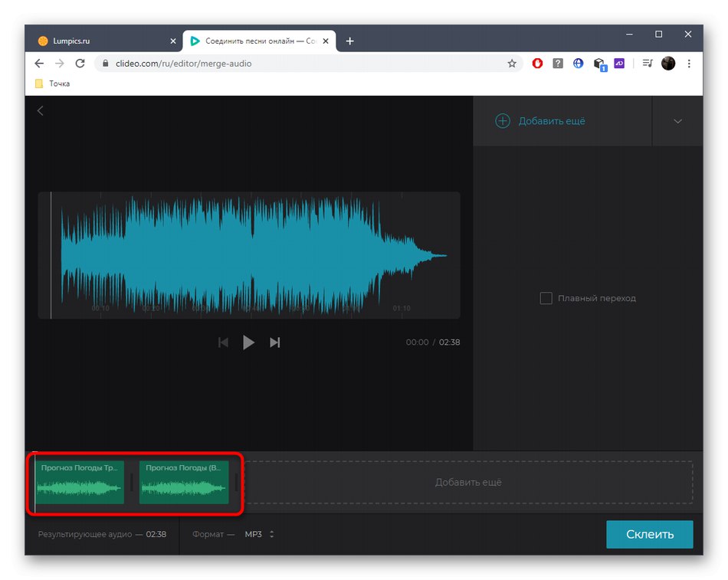The height and width of the screenshot is (580, 728).
Task: Open the Chrome profile avatar
Action: tap(668, 63)
